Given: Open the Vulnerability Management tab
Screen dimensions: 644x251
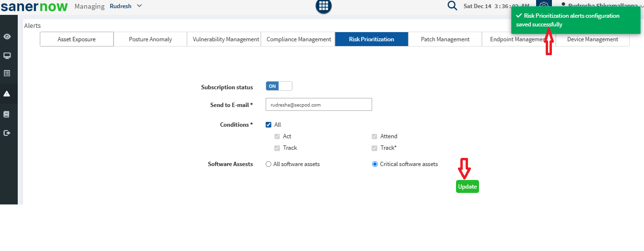Looking at the screenshot, I should 226,39.
